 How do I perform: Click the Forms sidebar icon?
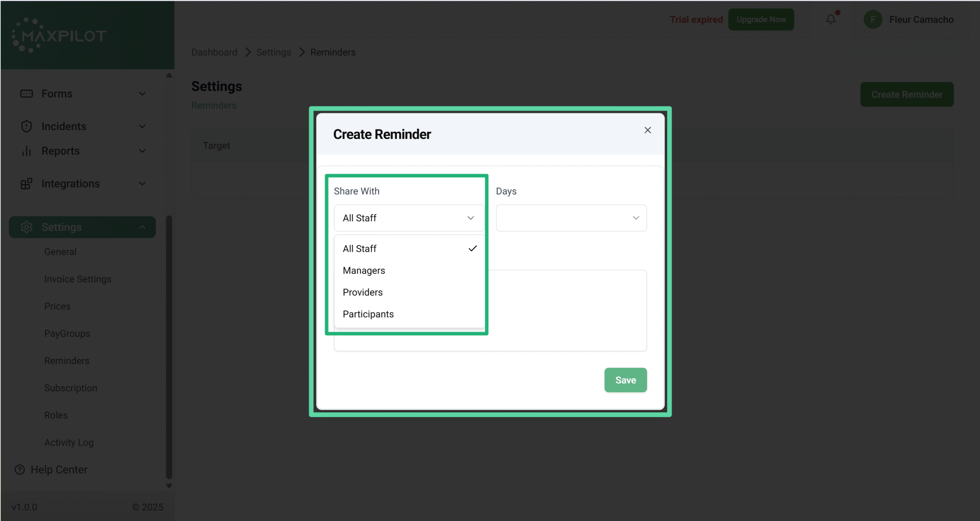click(x=26, y=94)
